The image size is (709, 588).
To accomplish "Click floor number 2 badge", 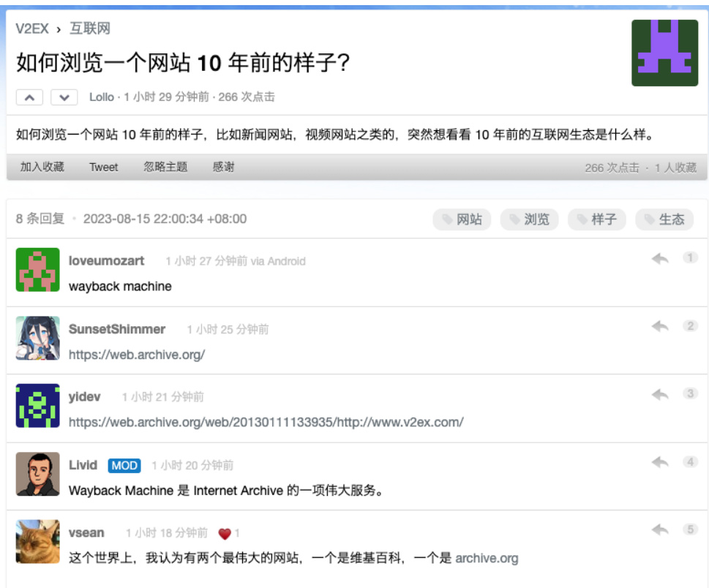I will (690, 326).
